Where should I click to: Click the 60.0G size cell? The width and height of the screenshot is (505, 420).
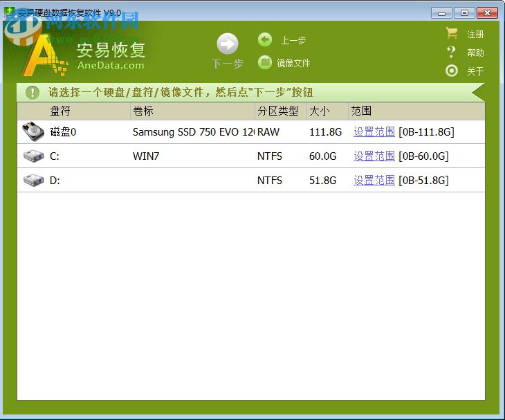pos(322,156)
